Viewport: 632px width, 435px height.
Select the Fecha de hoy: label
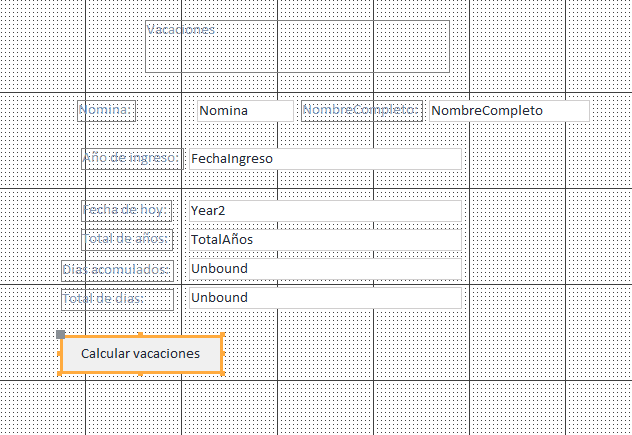[x=127, y=211]
